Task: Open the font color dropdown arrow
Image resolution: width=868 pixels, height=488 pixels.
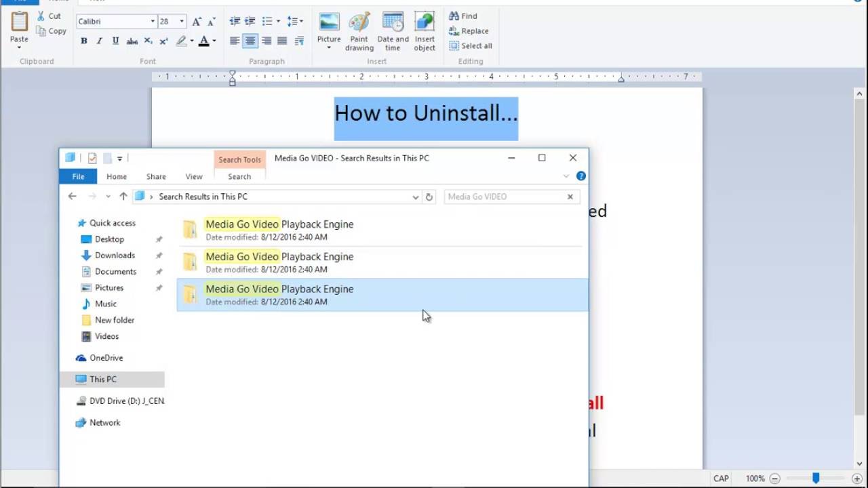Action: (x=214, y=41)
